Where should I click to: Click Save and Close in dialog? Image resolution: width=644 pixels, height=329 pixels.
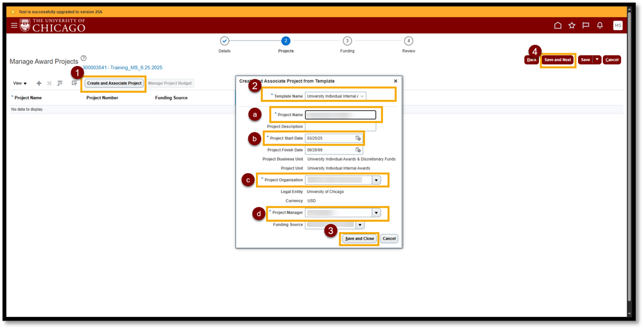pyautogui.click(x=359, y=239)
